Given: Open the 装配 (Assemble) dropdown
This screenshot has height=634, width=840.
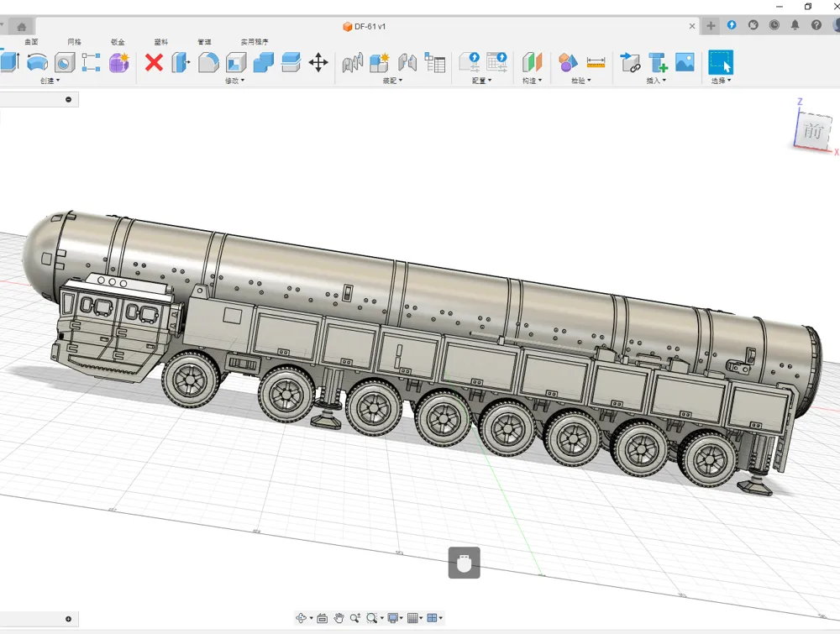Looking at the screenshot, I should pyautogui.click(x=392, y=81).
